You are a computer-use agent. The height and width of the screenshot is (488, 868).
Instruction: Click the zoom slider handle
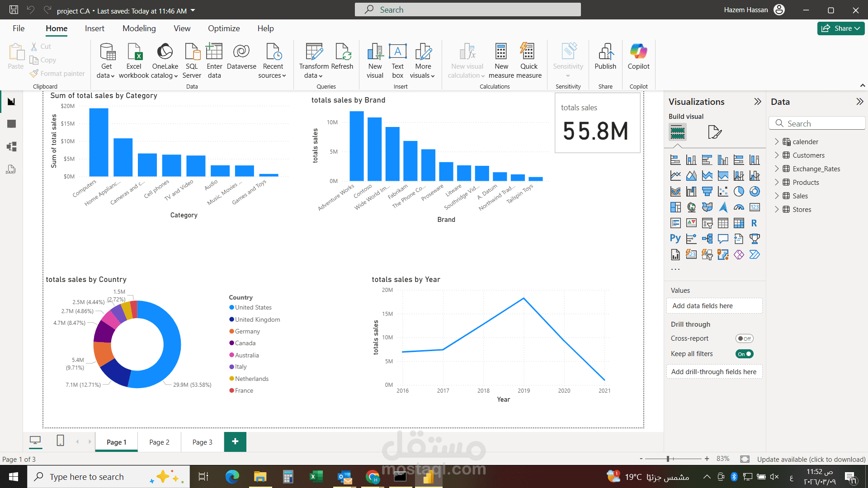click(x=668, y=459)
